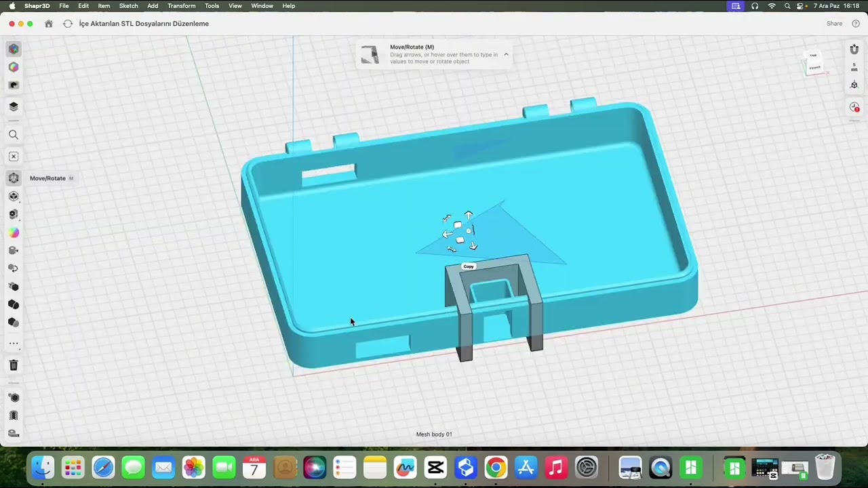Click the magnet snapping icon

click(854, 49)
